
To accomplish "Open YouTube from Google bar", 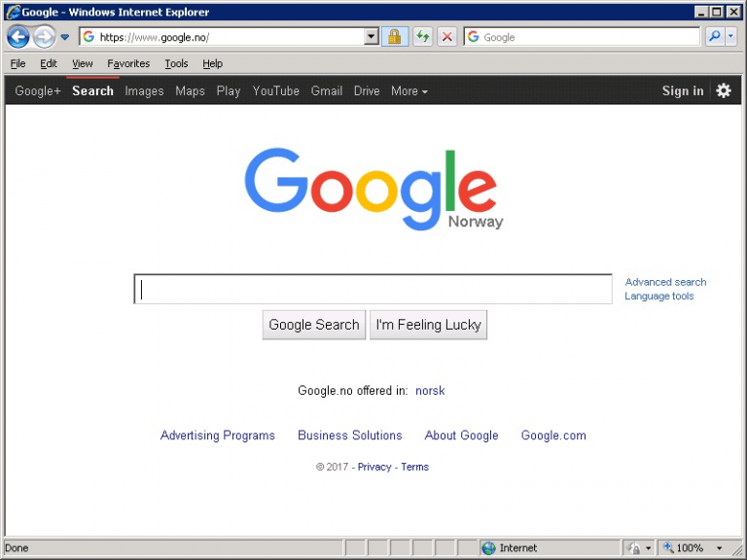I will 276,90.
